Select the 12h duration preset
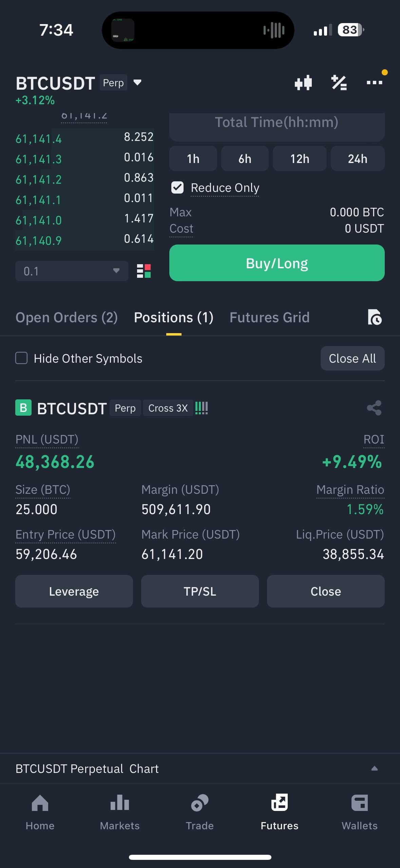 [300, 159]
